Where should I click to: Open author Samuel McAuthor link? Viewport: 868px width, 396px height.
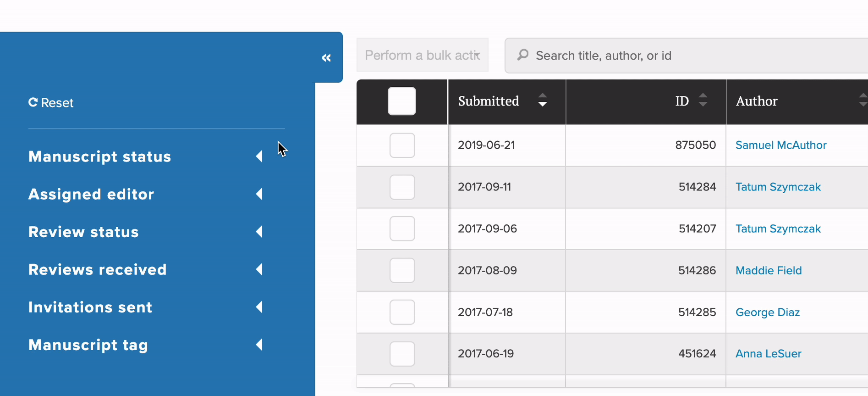coord(781,145)
